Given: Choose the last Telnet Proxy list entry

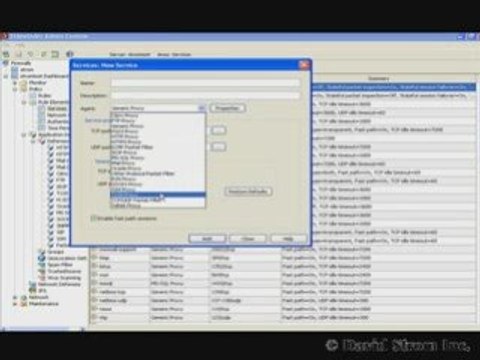Looking at the screenshot, I should pos(158,205).
